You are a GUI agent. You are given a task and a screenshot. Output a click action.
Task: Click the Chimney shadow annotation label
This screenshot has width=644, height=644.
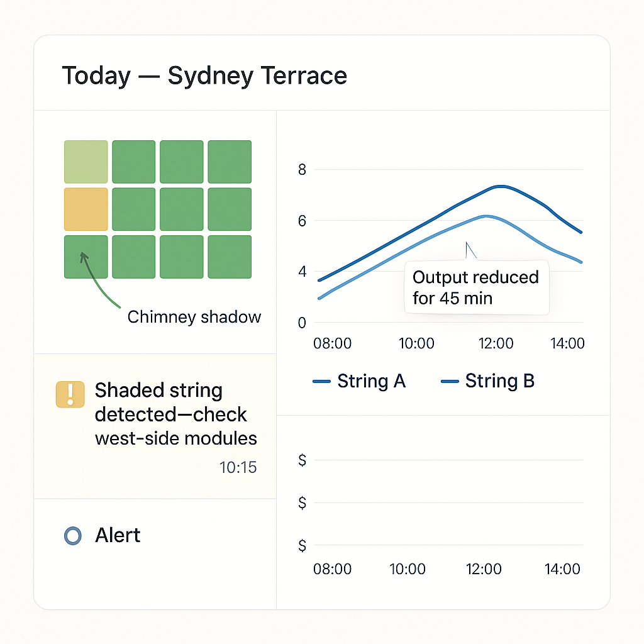[194, 317]
